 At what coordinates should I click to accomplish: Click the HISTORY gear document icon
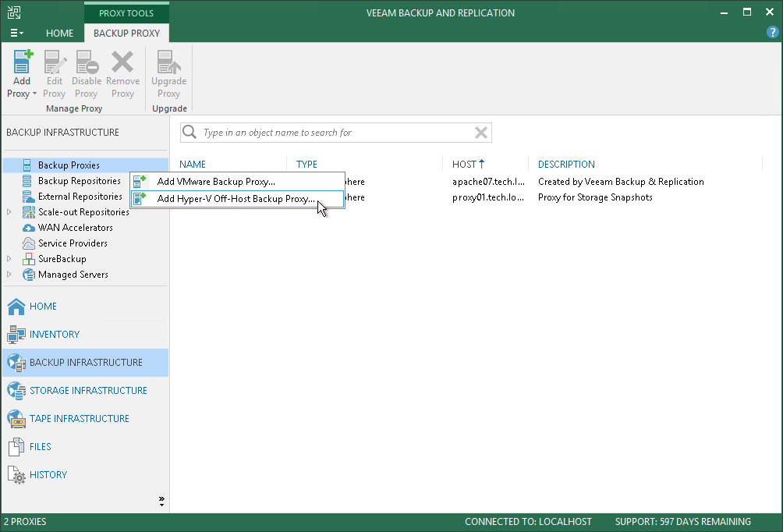16,475
